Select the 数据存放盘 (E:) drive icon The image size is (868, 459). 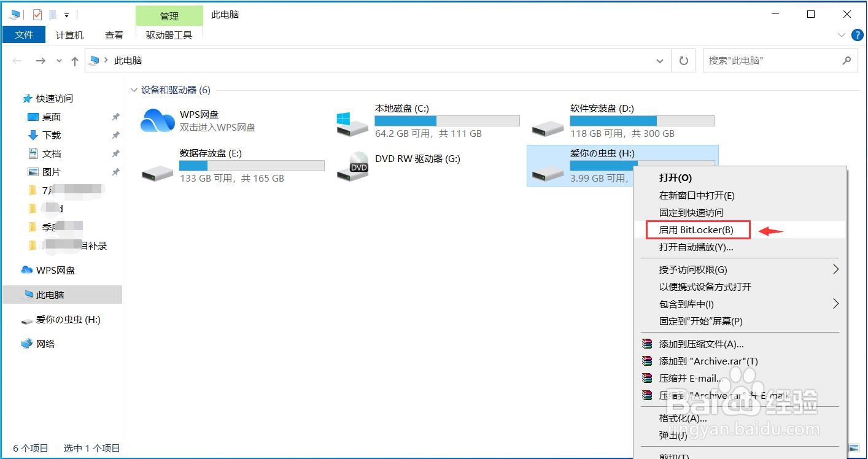tap(157, 173)
